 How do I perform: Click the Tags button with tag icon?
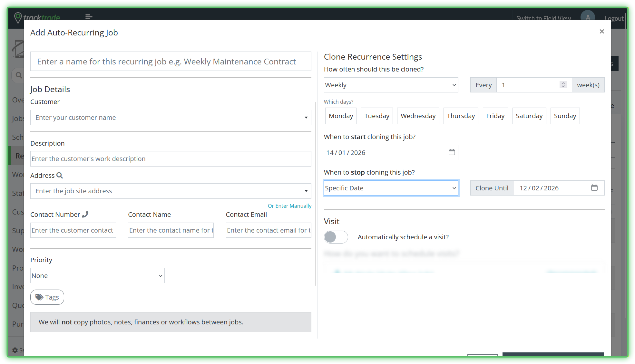coord(47,297)
